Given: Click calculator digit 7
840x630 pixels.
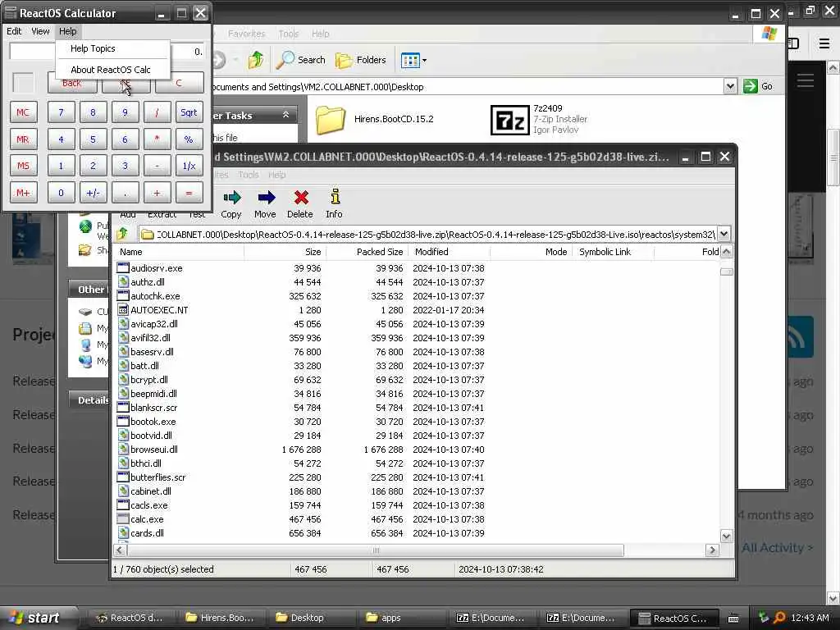Looking at the screenshot, I should coord(61,112).
